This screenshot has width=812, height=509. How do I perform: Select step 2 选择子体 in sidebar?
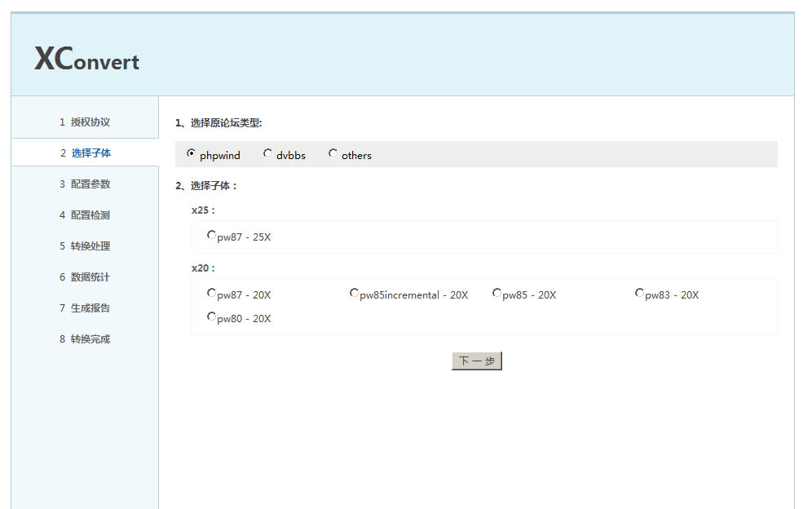(x=86, y=153)
